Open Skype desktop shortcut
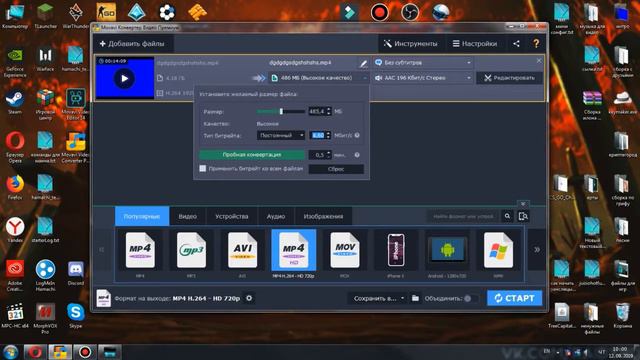Viewport: 640px width, 360px height. click(76, 316)
